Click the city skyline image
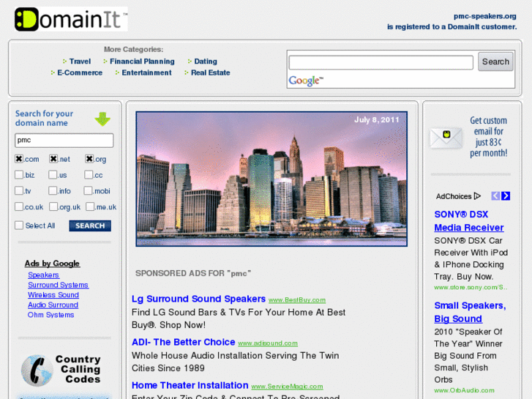This screenshot has width=532, height=399. click(271, 179)
